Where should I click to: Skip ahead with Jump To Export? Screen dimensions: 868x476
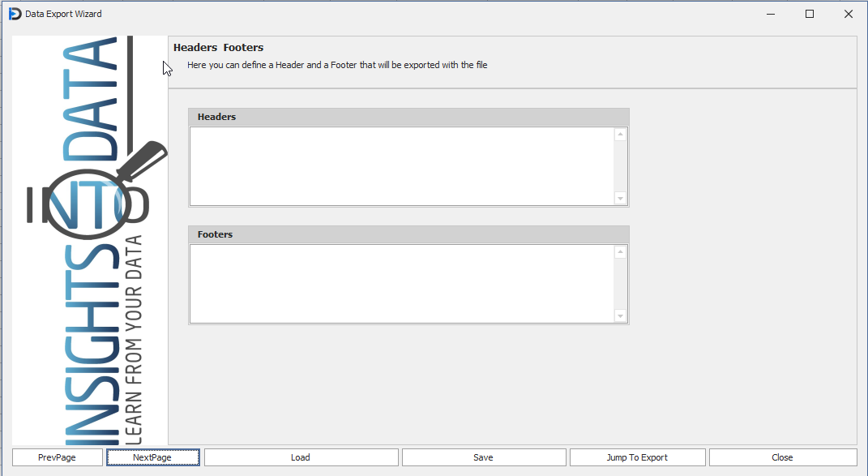(637, 457)
